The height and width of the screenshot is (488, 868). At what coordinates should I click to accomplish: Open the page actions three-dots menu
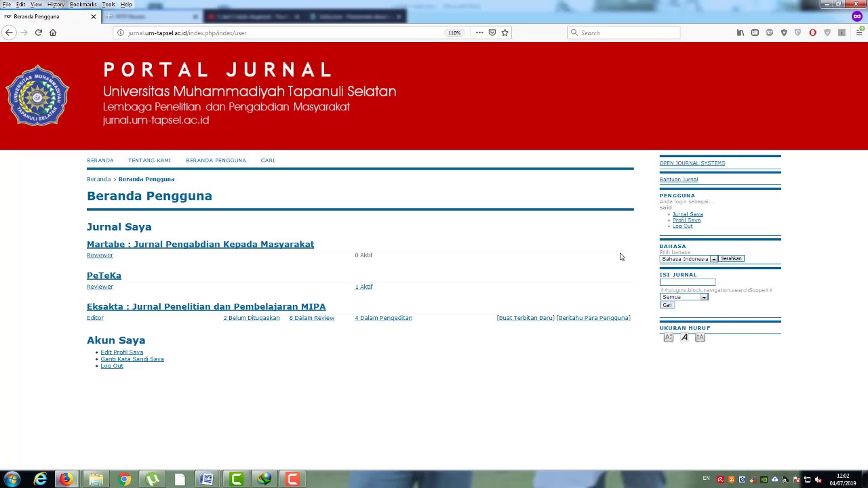pos(479,33)
